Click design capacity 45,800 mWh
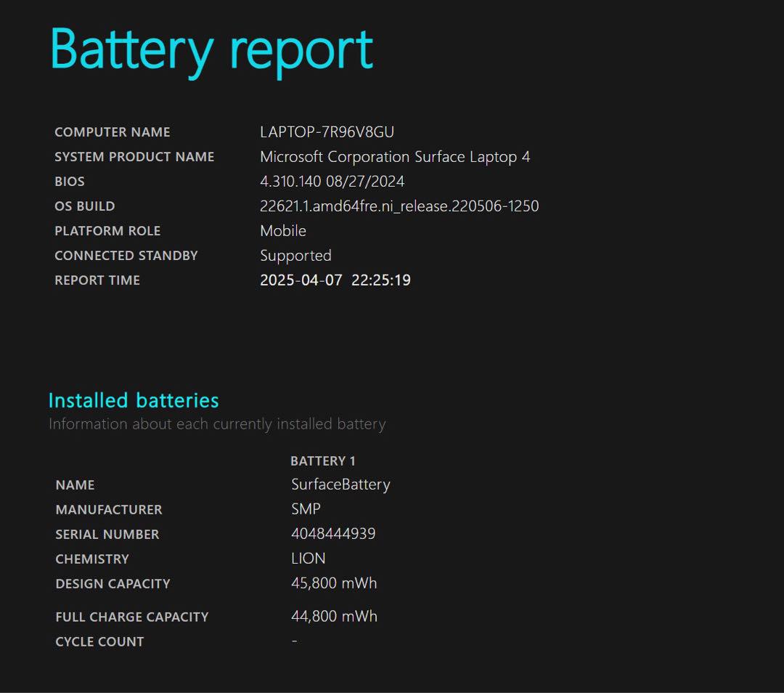The width and height of the screenshot is (784, 693). point(334,583)
